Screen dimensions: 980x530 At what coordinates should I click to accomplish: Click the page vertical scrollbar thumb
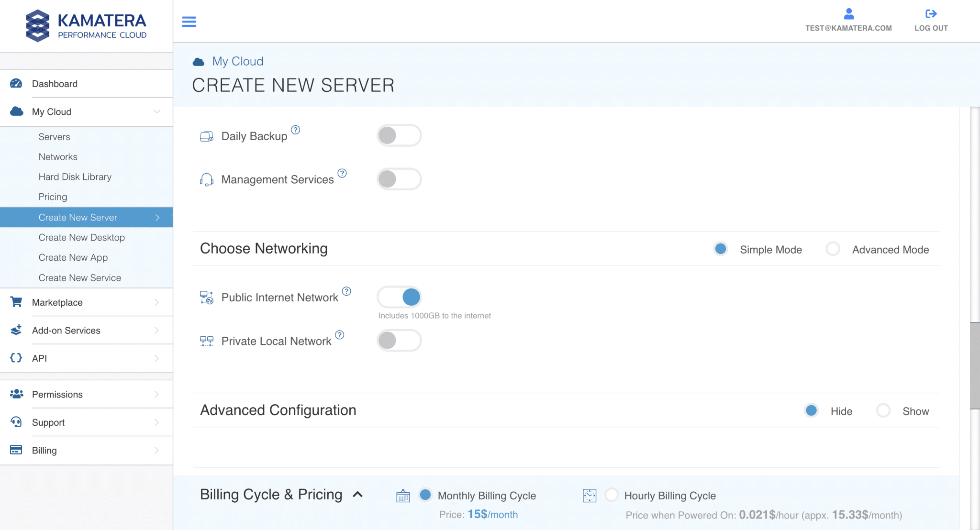[975, 365]
